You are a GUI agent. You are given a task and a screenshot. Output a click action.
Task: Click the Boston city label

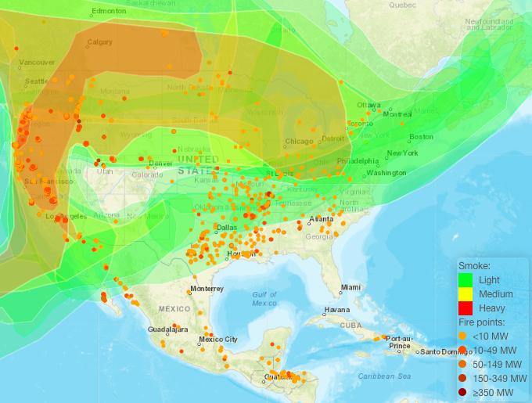421,137
